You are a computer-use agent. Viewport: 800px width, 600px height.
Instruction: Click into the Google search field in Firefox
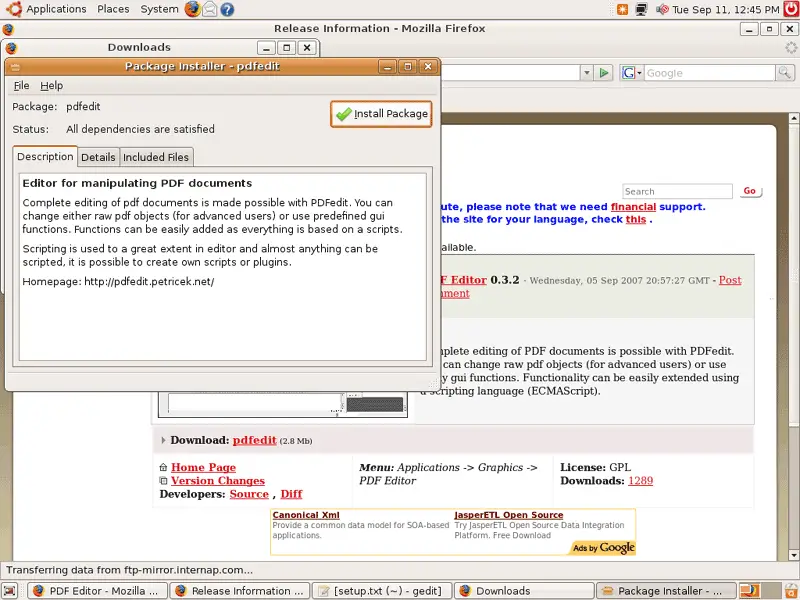click(x=709, y=73)
